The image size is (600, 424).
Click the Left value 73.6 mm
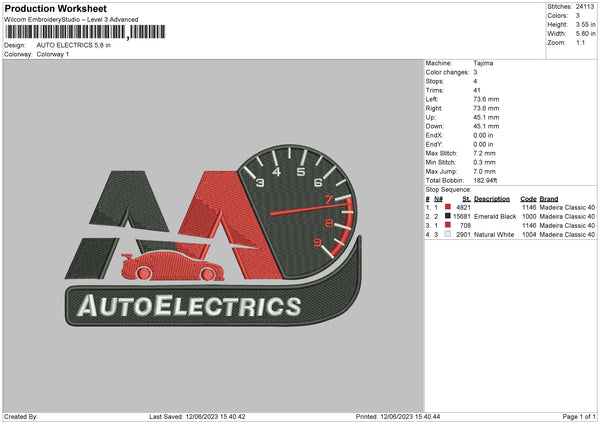(486, 99)
